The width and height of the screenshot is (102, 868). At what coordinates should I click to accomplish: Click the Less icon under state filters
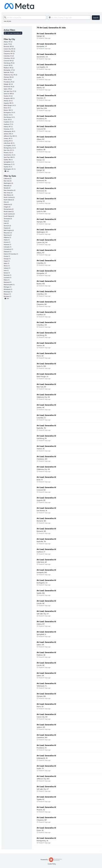(5, 299)
